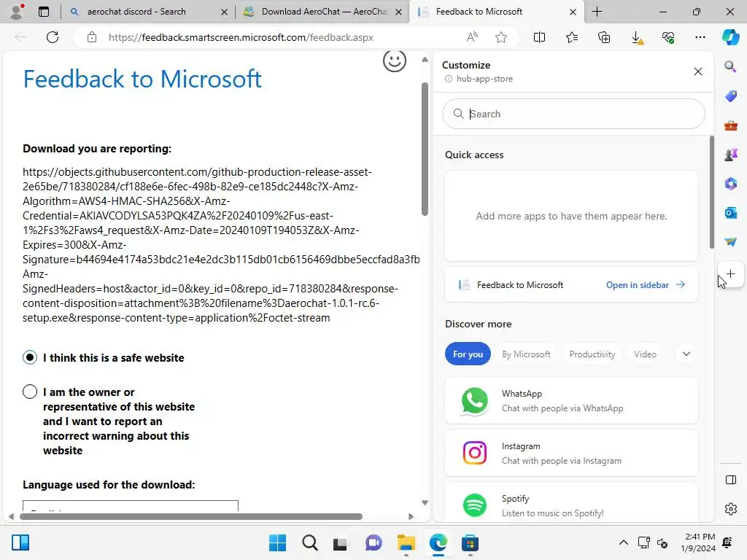
Task: Toggle sidebar visibility icon
Action: click(731, 480)
